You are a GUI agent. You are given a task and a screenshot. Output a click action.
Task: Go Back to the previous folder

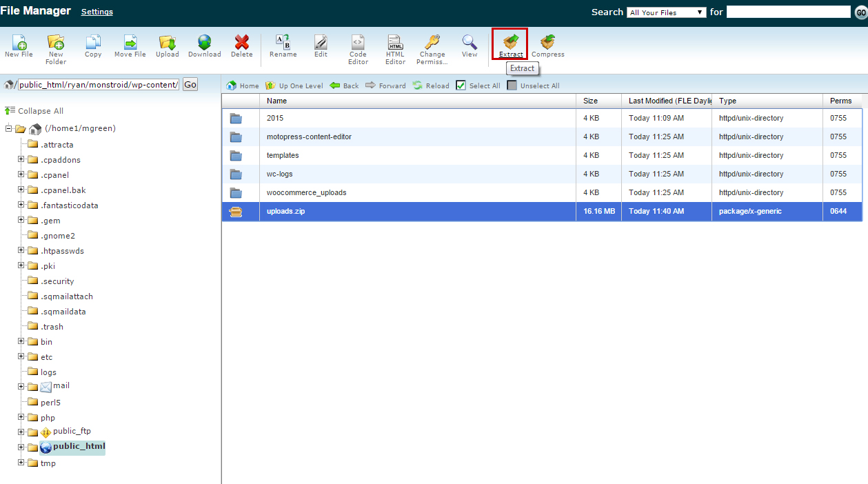pyautogui.click(x=344, y=85)
